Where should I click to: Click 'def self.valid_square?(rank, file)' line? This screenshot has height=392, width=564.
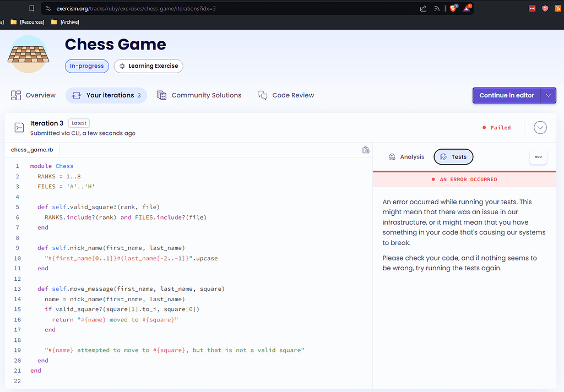click(x=99, y=207)
